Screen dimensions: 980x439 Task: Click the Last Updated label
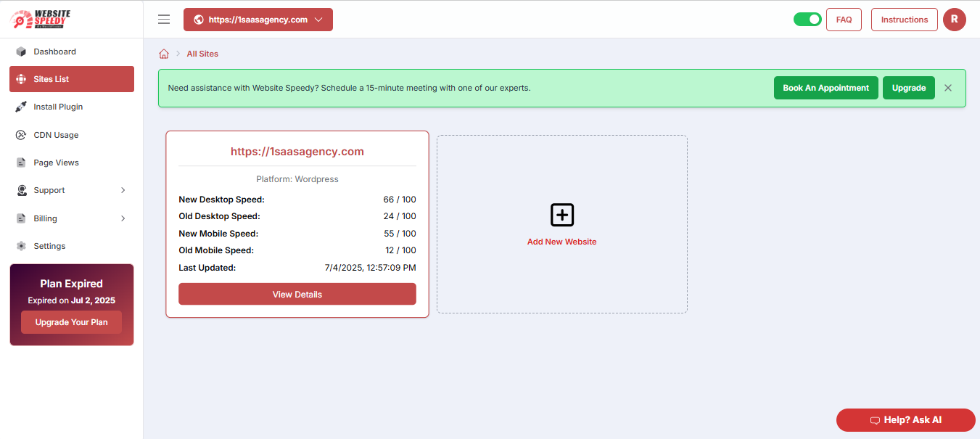[207, 268]
